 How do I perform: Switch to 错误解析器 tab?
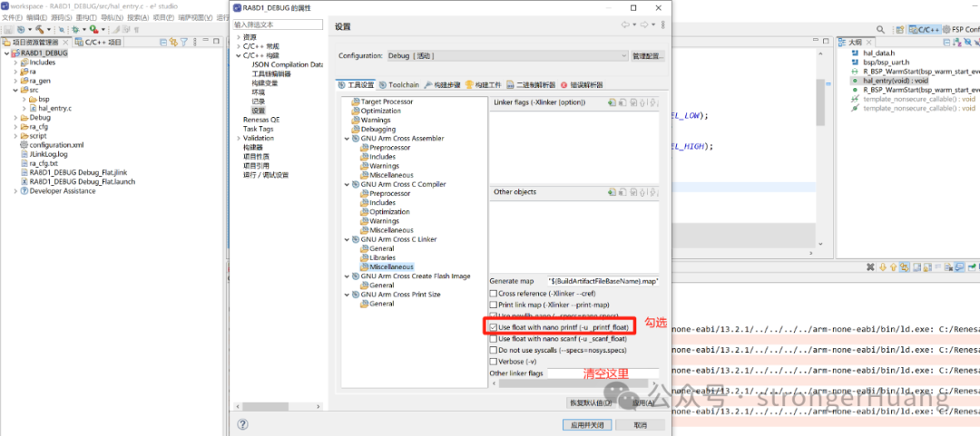coord(582,85)
